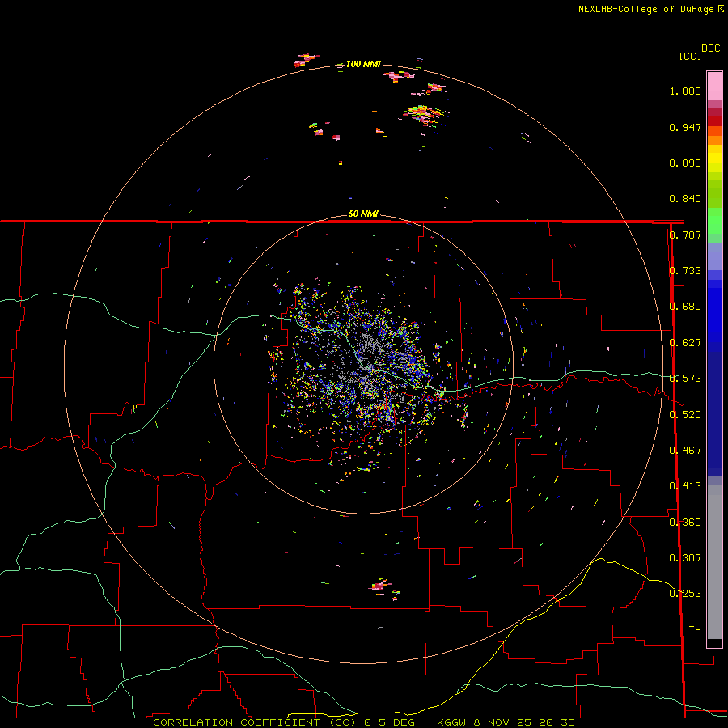Click the TH threshold label on legend
The image size is (728, 728).
click(695, 630)
